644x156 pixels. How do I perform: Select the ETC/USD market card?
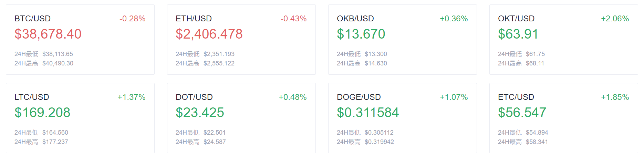(564, 118)
